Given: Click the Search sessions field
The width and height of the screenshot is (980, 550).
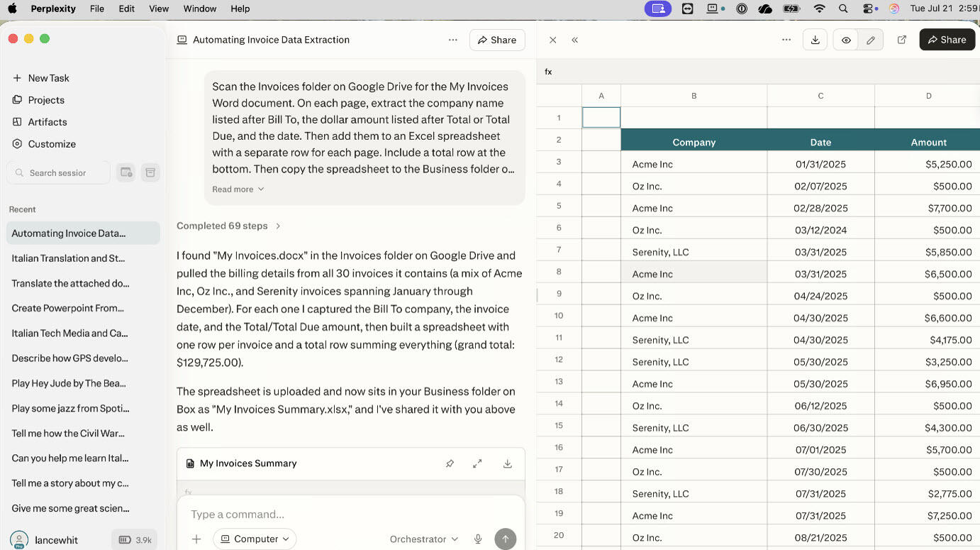Looking at the screenshot, I should pos(58,172).
